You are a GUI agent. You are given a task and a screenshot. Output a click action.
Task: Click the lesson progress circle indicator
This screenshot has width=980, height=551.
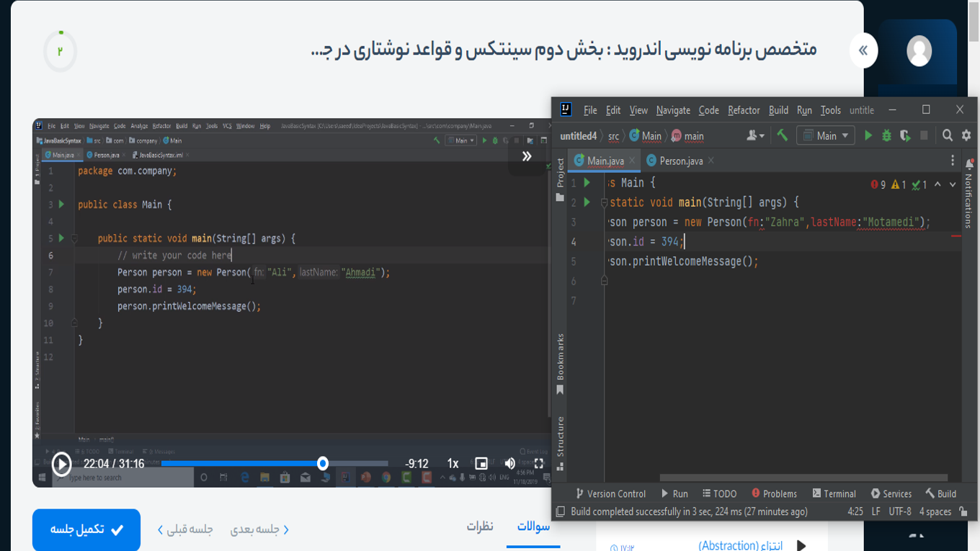(60, 51)
